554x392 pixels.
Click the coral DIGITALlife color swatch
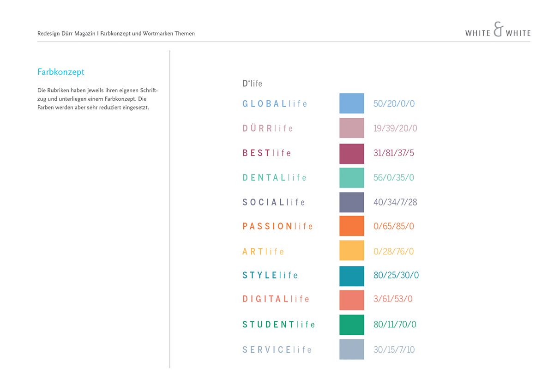click(x=351, y=299)
